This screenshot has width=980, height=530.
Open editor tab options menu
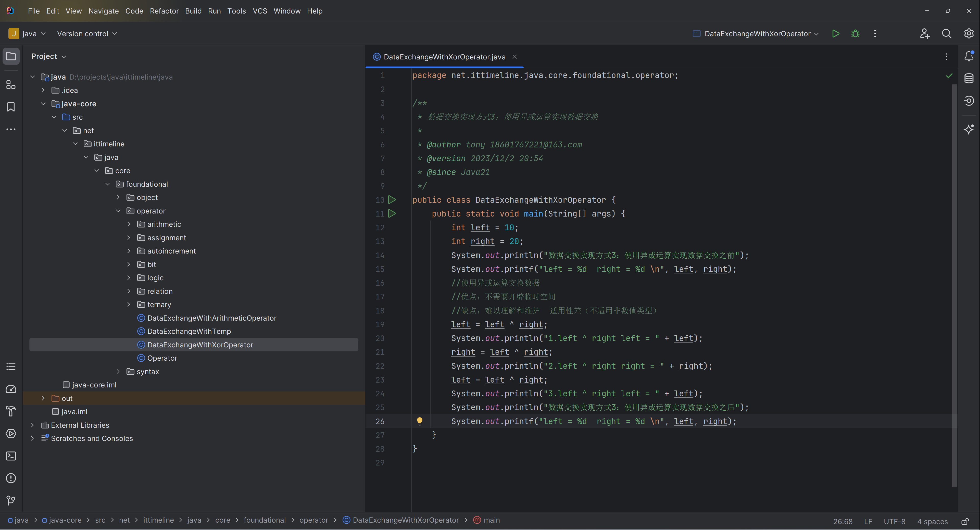tap(947, 57)
